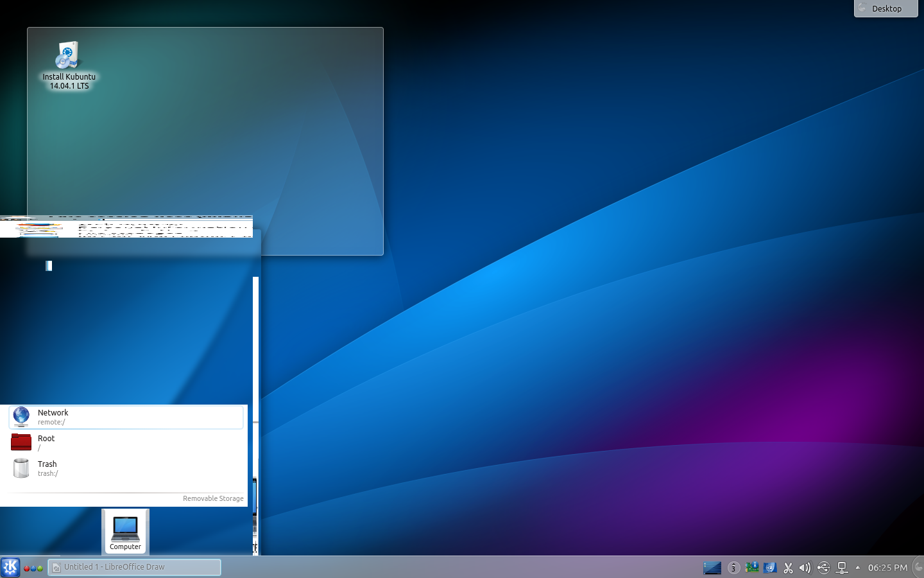The width and height of the screenshot is (924, 578).
Task: Open the Trash entry in the launcher
Action: pyautogui.click(x=126, y=469)
